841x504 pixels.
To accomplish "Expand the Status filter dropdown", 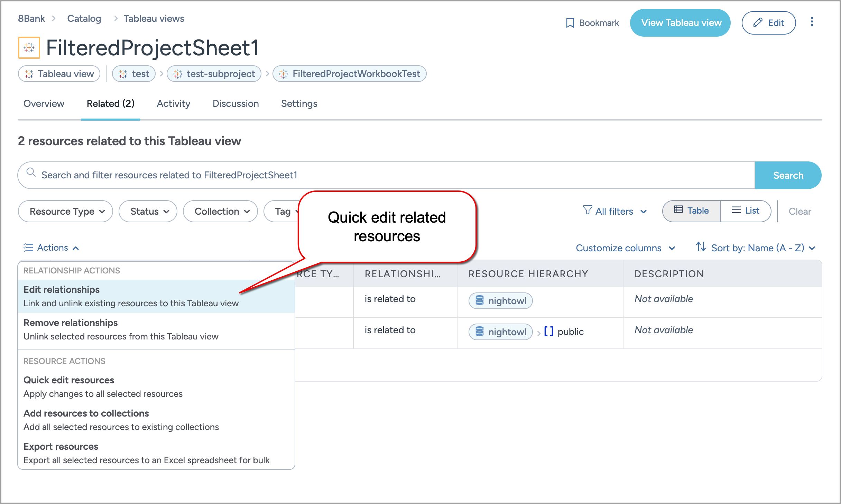I will coord(148,211).
